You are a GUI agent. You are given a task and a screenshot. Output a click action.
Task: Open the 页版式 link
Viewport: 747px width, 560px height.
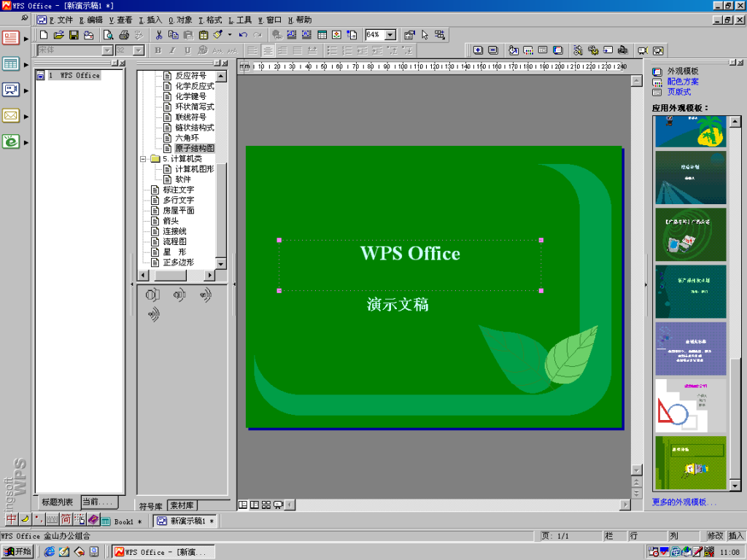point(679,92)
